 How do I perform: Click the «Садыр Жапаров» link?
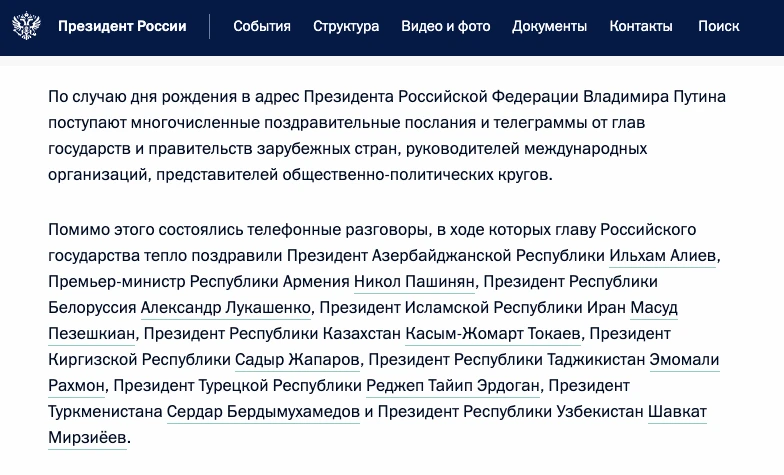297,360
